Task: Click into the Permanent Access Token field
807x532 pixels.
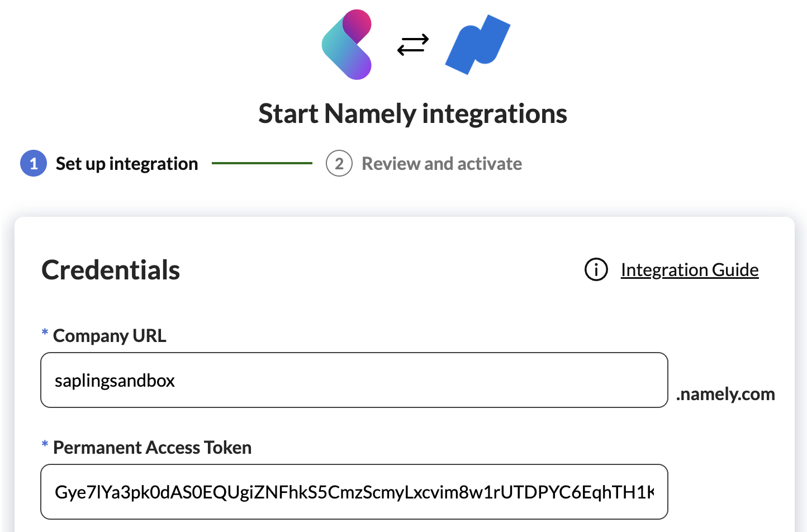Action: [x=354, y=492]
